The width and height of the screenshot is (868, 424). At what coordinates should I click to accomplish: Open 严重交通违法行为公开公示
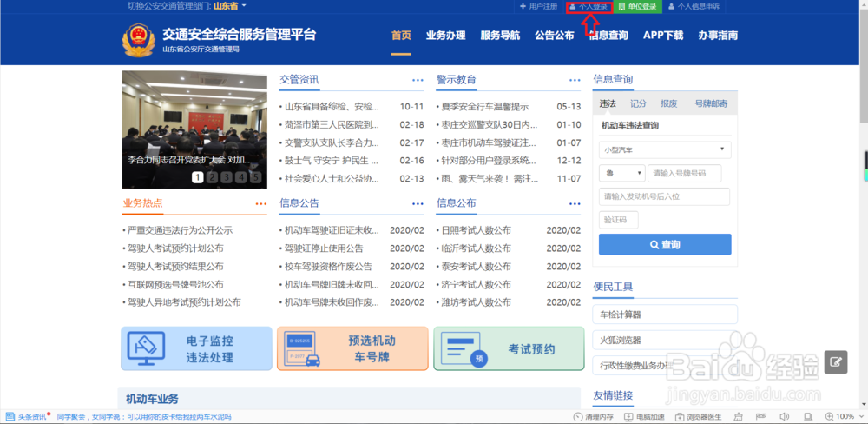[180, 230]
